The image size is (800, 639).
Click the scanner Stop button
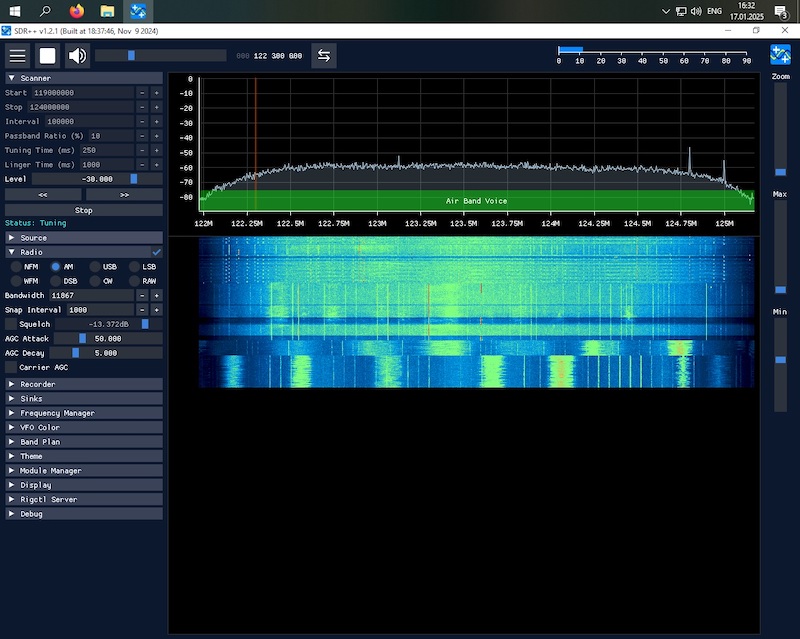pyautogui.click(x=84, y=210)
